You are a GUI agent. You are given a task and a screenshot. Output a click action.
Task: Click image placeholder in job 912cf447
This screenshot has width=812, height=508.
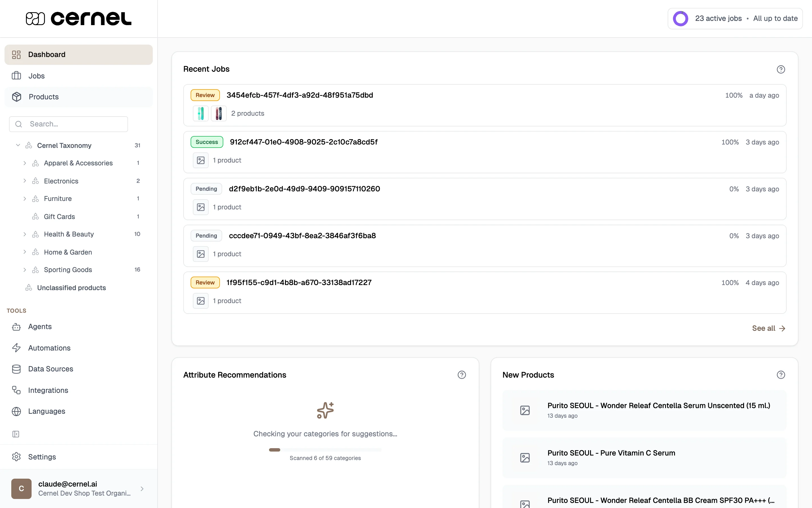point(201,160)
